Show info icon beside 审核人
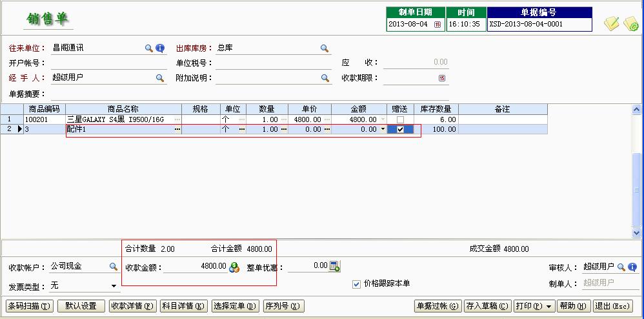The image size is (644, 319). [x=632, y=267]
